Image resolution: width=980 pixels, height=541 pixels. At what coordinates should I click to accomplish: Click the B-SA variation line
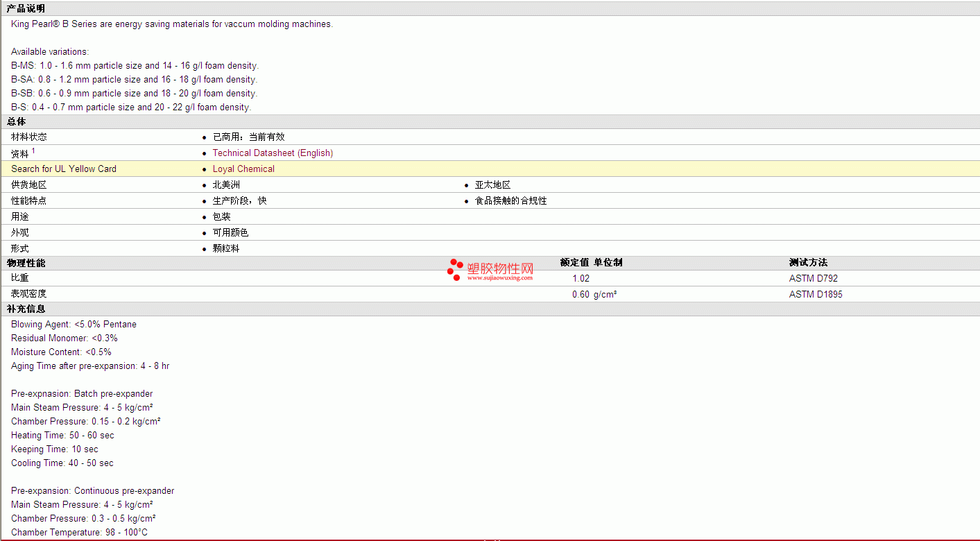pos(134,80)
